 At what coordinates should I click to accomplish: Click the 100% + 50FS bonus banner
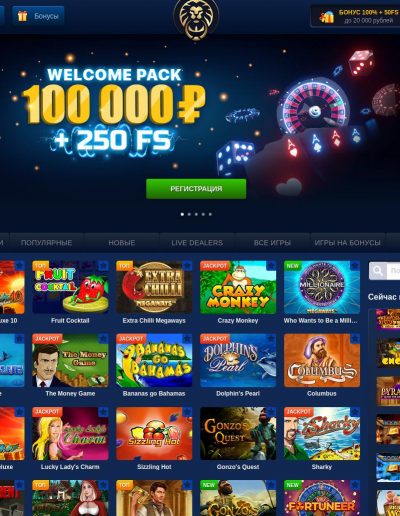356,16
